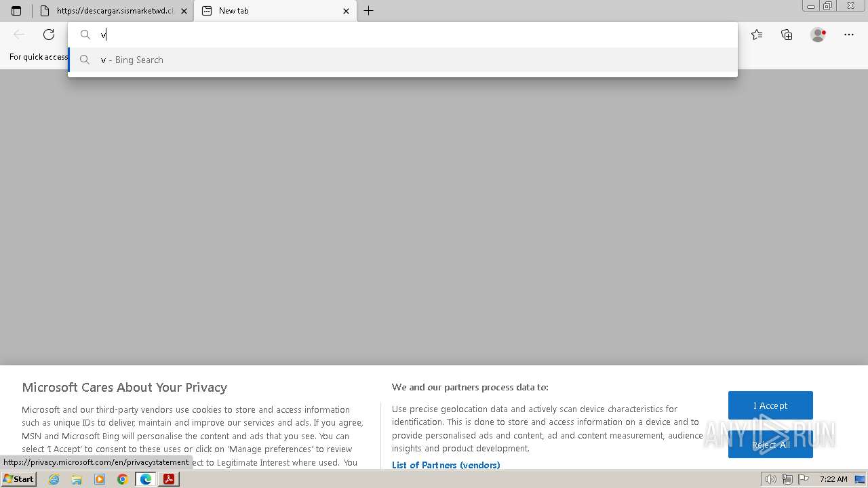The width and height of the screenshot is (868, 488).
Task: Open Windows Media Player taskbar icon
Action: pyautogui.click(x=100, y=479)
